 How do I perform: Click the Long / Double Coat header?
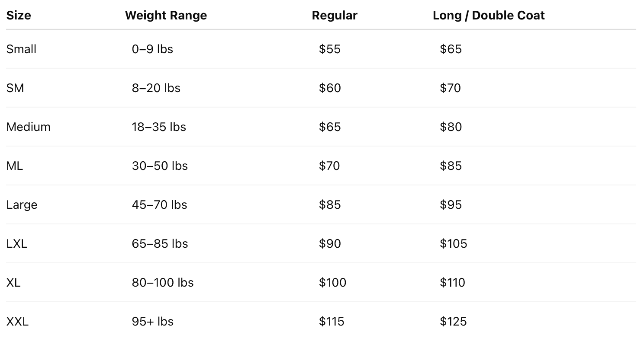point(489,16)
